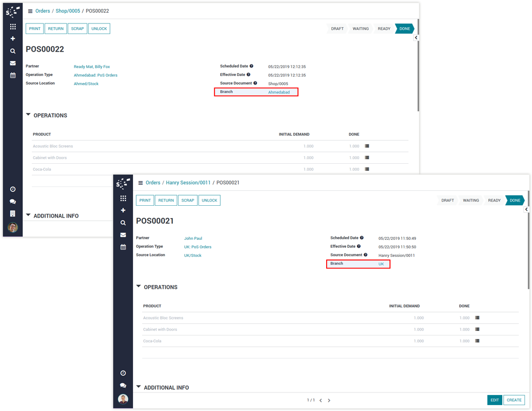The width and height of the screenshot is (532, 411).
Task: Open John Paul partner link
Action: click(x=193, y=239)
